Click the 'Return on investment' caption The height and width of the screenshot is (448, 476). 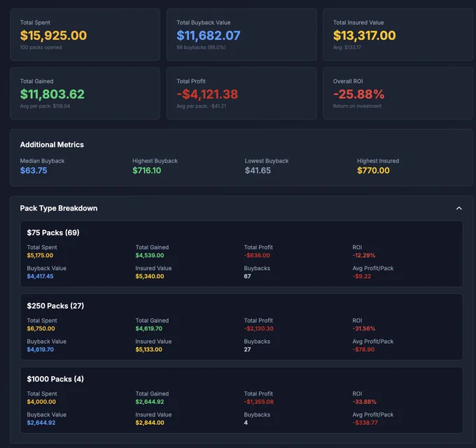coord(357,106)
